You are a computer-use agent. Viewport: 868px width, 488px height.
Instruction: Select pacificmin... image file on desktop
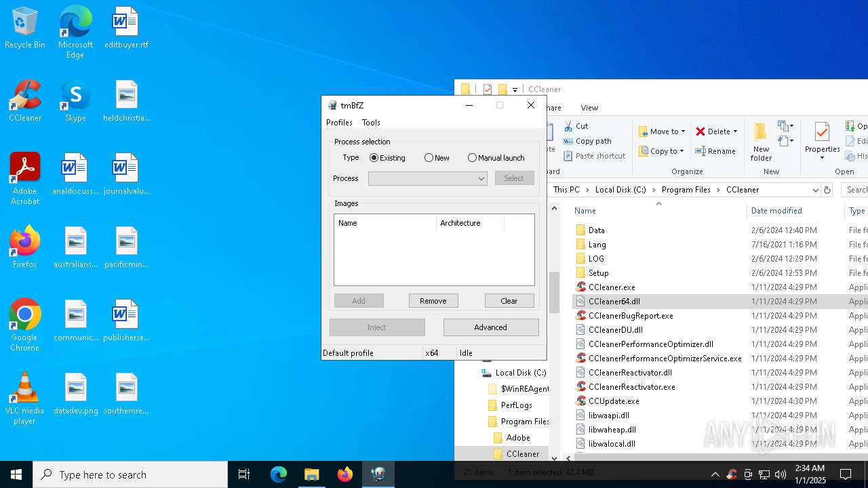pos(126,248)
